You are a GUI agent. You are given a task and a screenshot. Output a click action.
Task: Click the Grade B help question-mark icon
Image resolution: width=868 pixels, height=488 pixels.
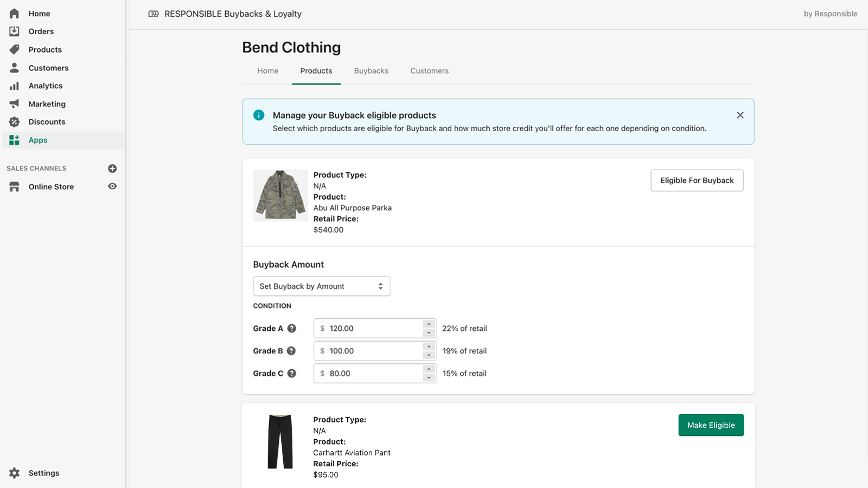[x=291, y=351]
